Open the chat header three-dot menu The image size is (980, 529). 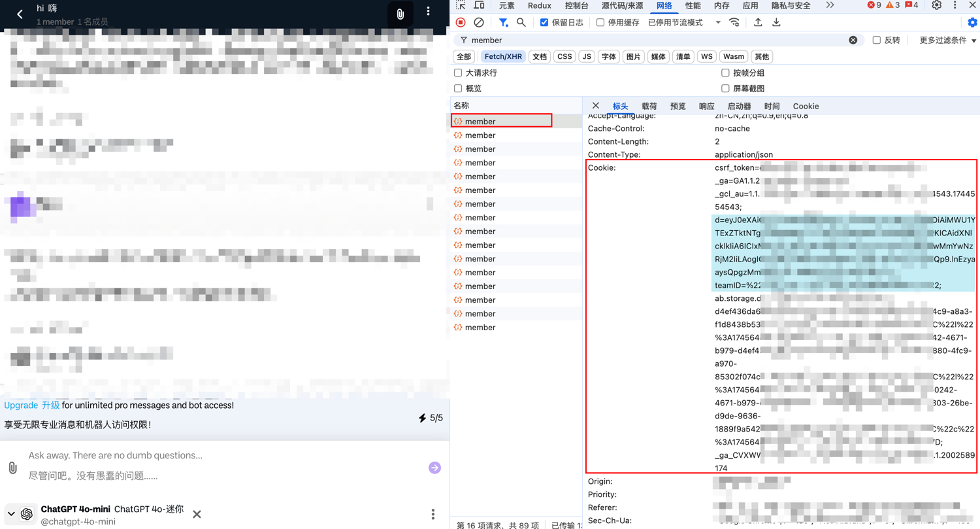(x=429, y=12)
